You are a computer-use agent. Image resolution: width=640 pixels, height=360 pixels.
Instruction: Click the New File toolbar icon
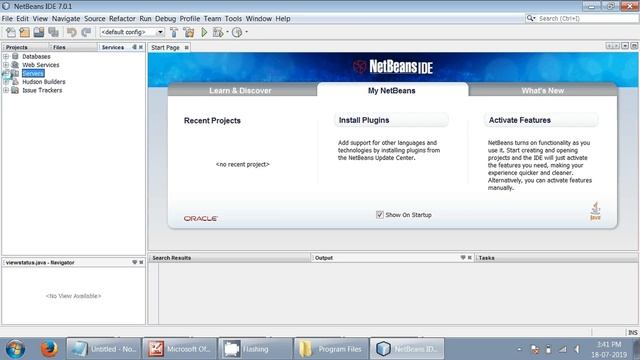tap(11, 32)
